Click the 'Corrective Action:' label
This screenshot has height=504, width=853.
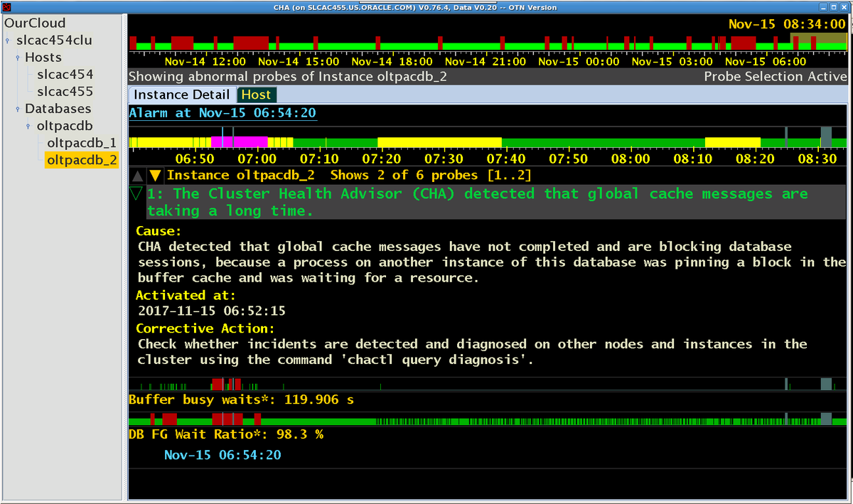click(205, 328)
